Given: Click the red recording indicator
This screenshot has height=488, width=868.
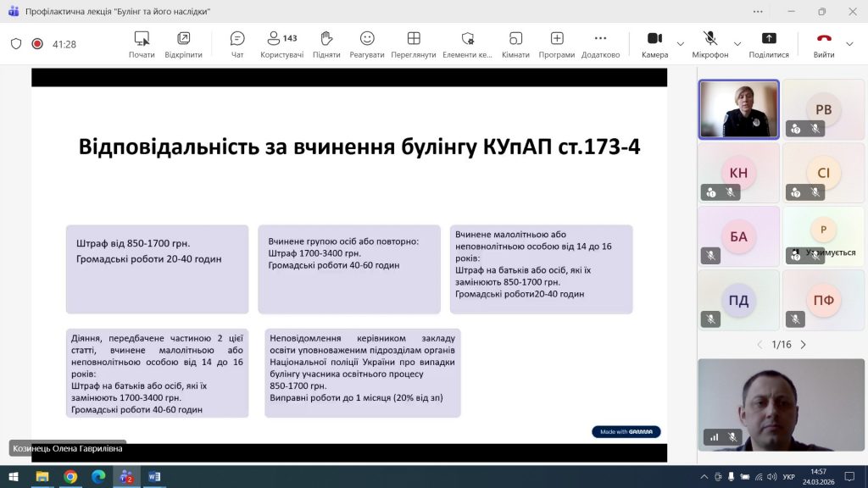Looking at the screenshot, I should pos(37,44).
